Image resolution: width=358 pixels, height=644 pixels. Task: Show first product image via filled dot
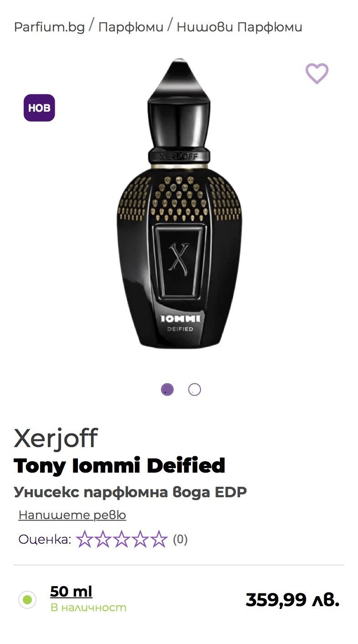pos(167,390)
